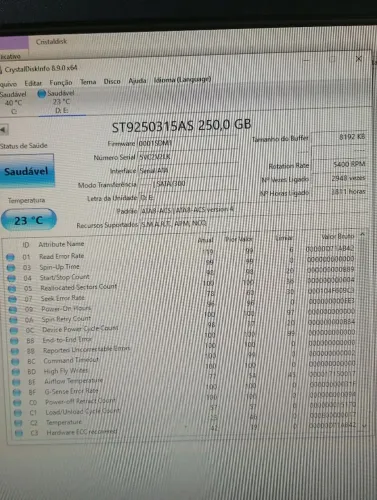This screenshot has height=500, width=377.
Task: Click the Modo Transferência SATA/300 field
Action: click(x=188, y=184)
